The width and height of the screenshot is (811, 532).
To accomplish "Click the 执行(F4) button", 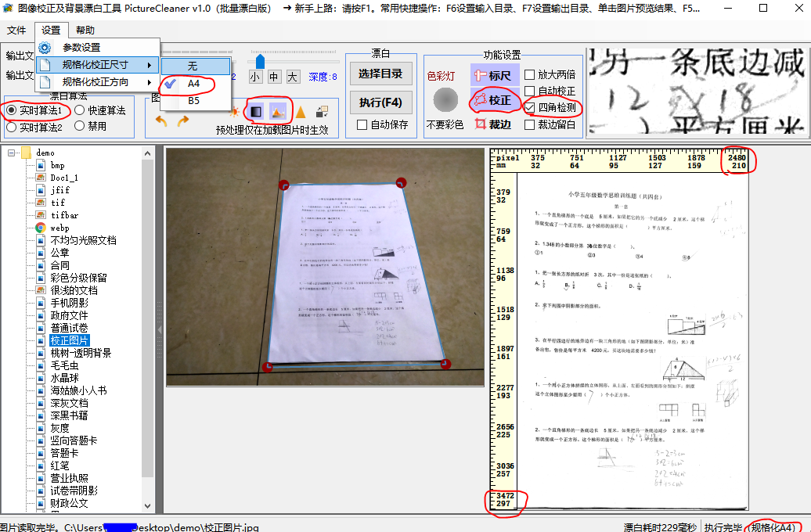I will 380,102.
